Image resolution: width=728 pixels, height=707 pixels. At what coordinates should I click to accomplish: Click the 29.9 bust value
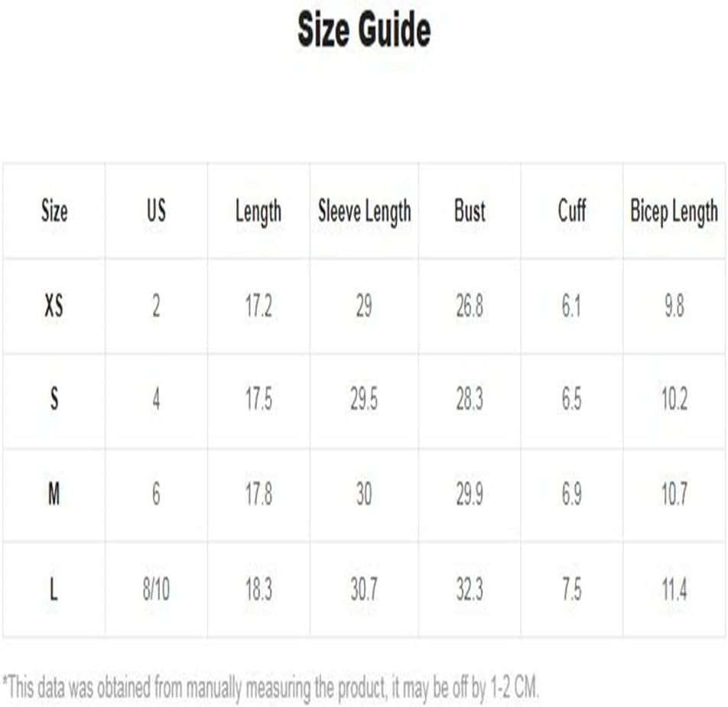point(470,494)
